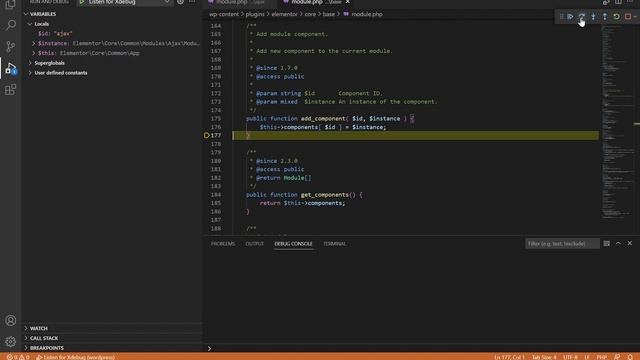Change the UTF-8 file encoding
Screen dimensions: 640x360
tap(570, 357)
